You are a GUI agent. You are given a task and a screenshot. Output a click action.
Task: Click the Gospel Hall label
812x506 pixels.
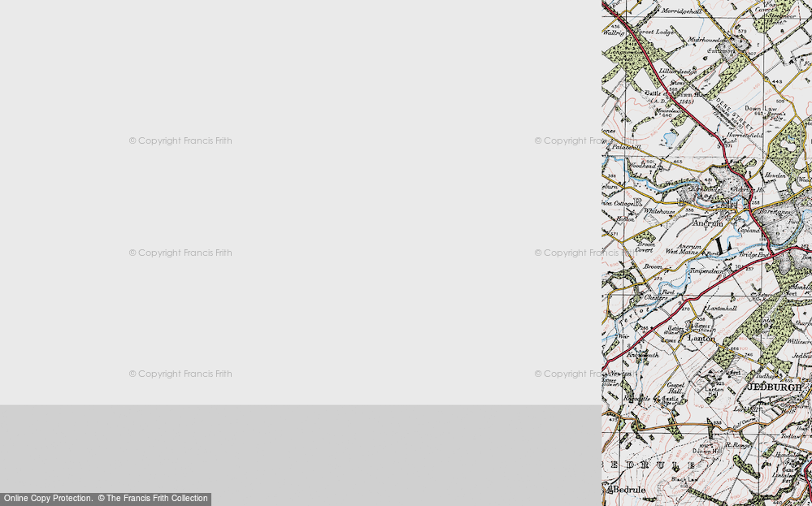point(675,388)
